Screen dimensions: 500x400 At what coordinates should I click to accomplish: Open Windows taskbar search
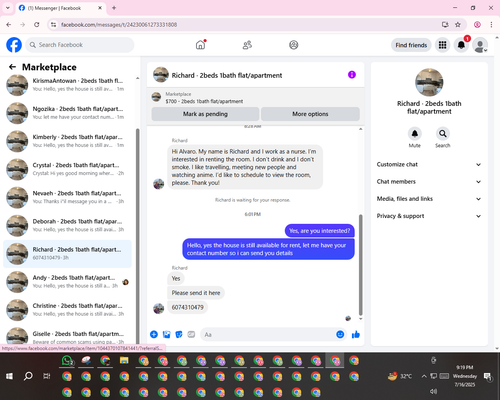(28, 376)
